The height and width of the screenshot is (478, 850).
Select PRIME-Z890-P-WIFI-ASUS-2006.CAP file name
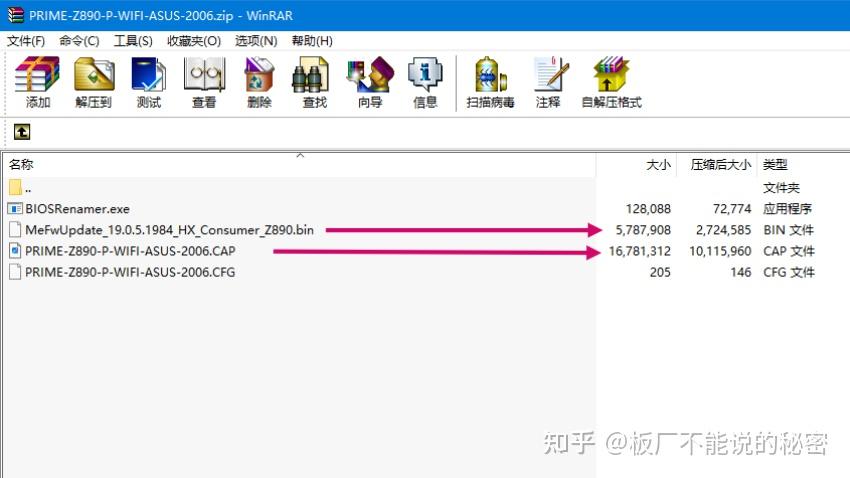(x=130, y=251)
